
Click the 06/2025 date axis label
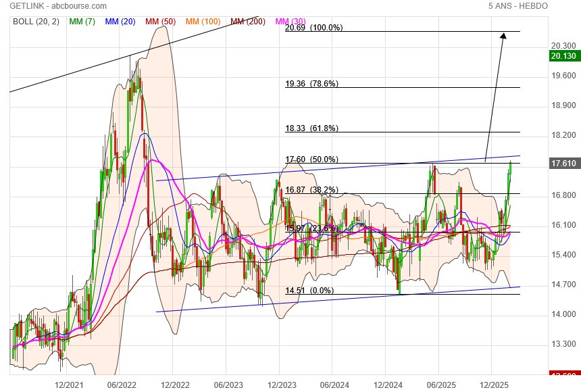click(441, 385)
